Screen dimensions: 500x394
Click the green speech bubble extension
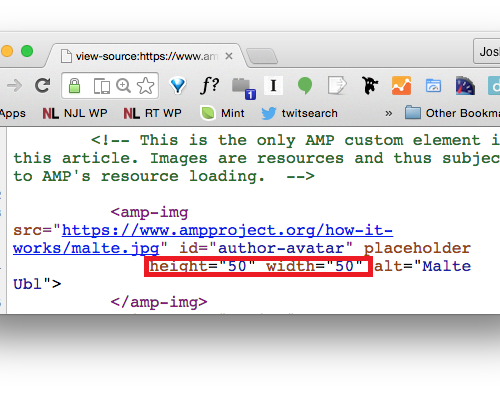point(305,85)
